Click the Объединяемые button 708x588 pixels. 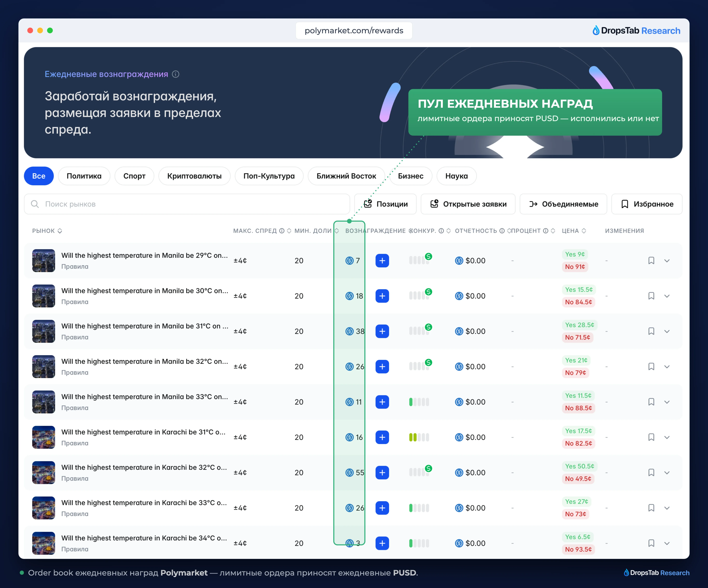pos(563,204)
